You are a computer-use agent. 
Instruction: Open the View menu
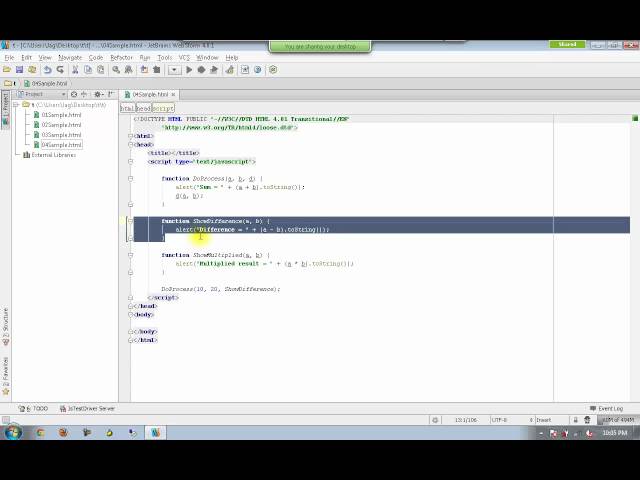point(45,58)
